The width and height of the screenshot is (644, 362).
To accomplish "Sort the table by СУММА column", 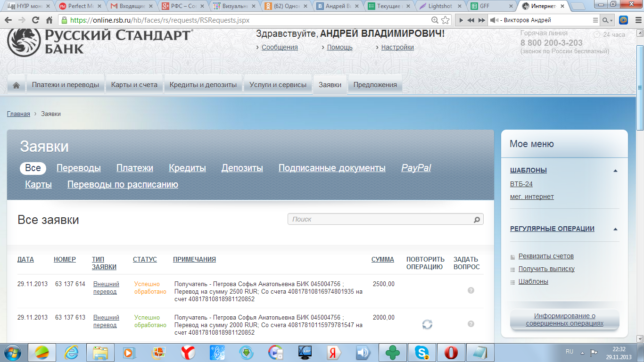I will 383,260.
